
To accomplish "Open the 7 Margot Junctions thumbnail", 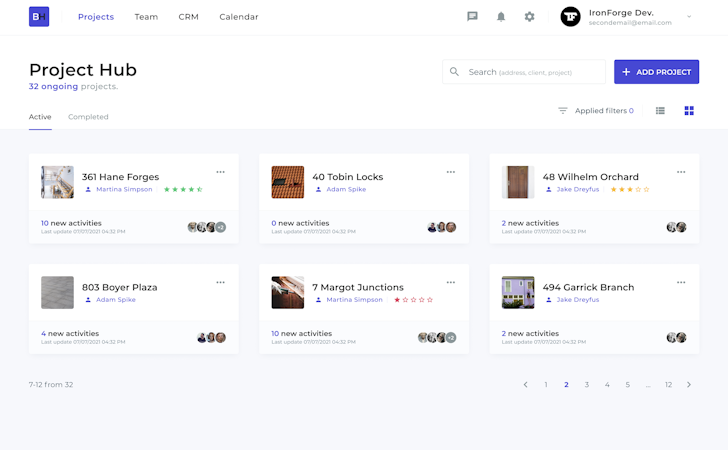I will pos(288,293).
